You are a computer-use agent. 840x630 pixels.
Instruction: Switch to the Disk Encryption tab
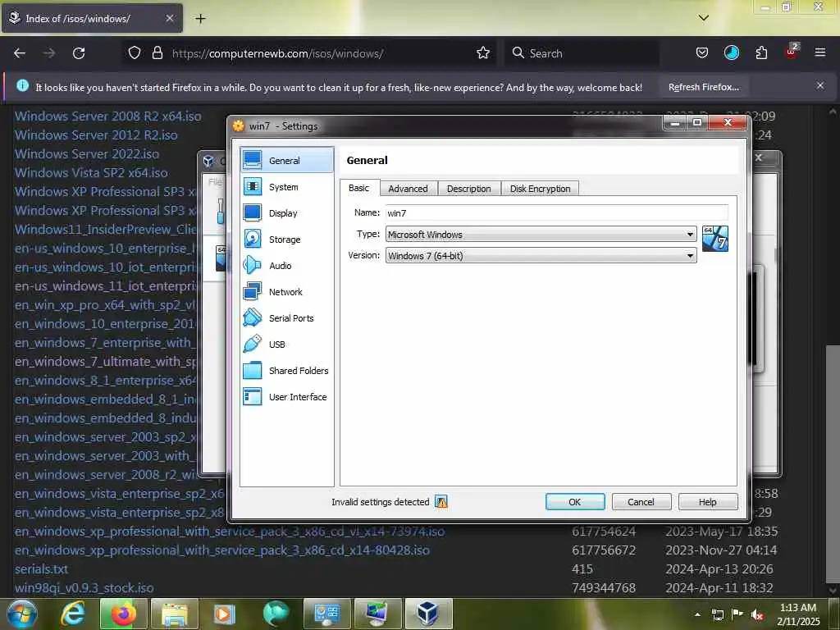point(540,189)
